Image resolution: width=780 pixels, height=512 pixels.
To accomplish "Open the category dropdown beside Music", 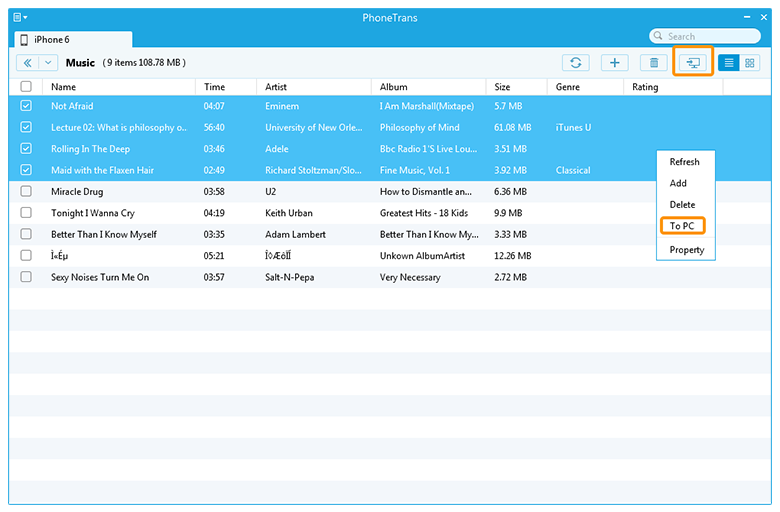I will click(x=48, y=63).
